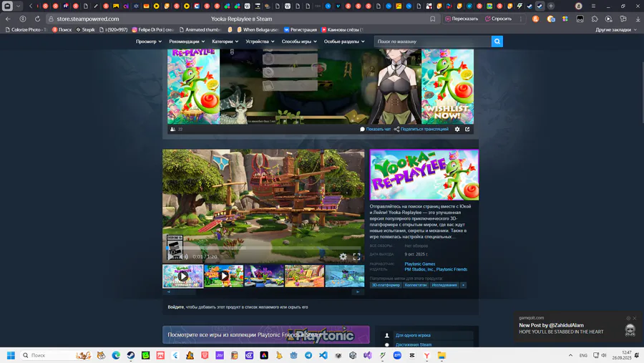Open gamejolt notification settings gear
644x363 pixels.
click(x=628, y=318)
